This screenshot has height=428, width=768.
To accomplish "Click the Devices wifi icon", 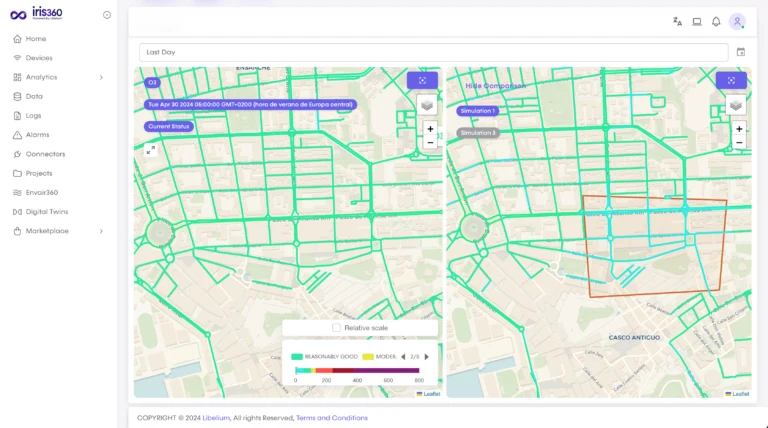I will tap(17, 58).
